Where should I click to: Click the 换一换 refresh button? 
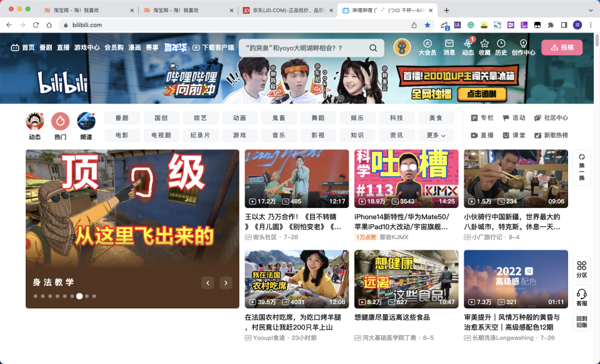pos(582,168)
